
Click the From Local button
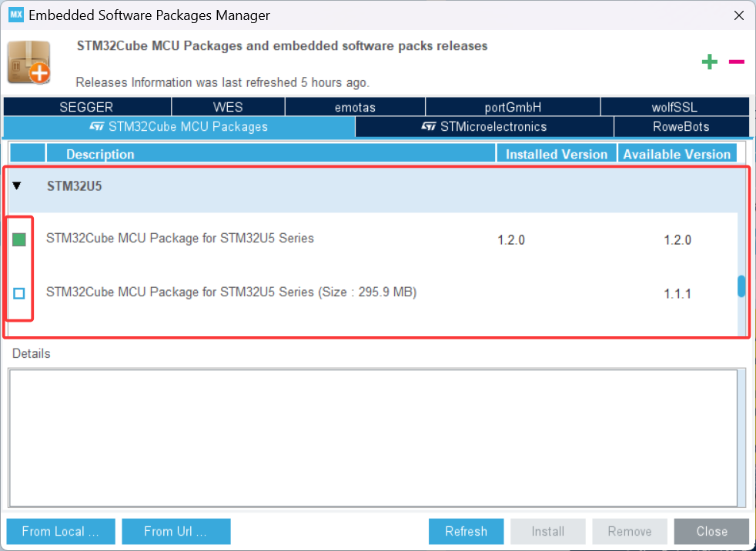click(61, 531)
